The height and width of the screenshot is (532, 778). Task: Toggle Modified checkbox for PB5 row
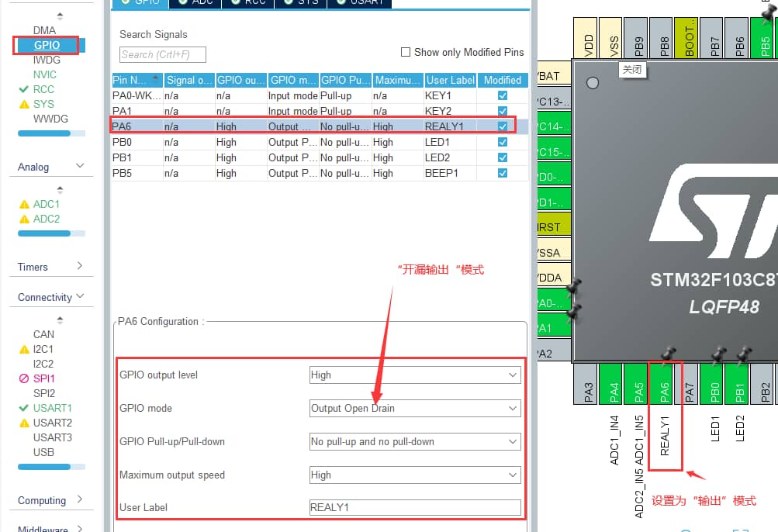(503, 173)
